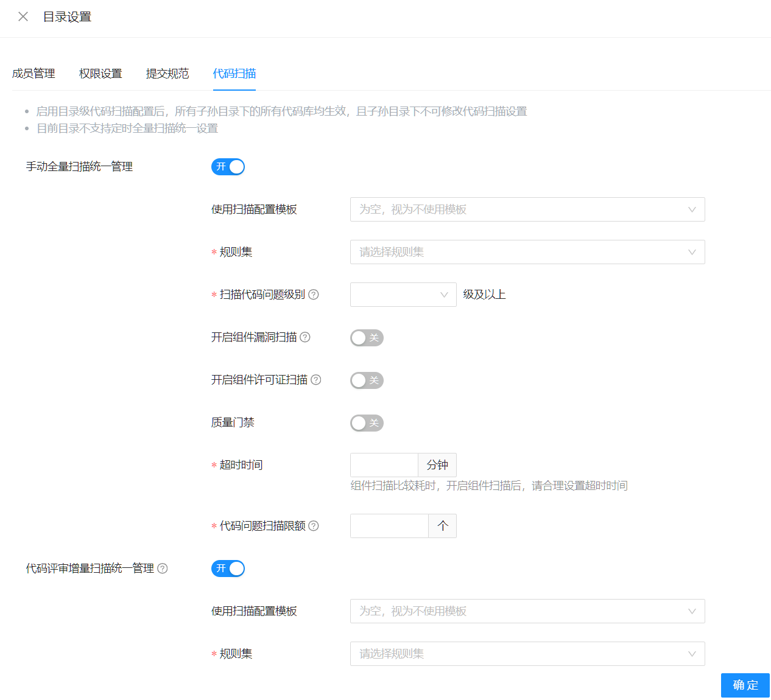Click the 确定 confirm button

tap(745, 685)
